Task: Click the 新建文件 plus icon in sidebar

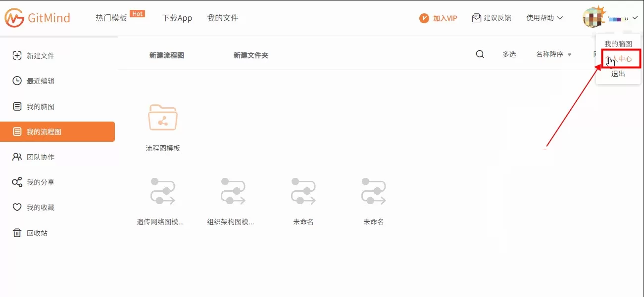Action: (x=17, y=56)
